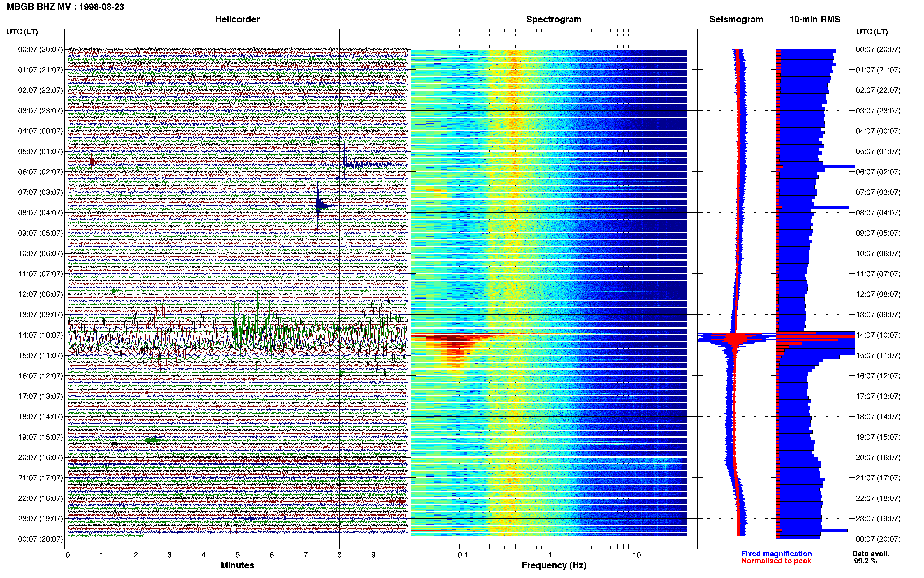Click RMS-side time label '23:07 (19:07)'
The image size is (924, 578).
[x=878, y=519]
